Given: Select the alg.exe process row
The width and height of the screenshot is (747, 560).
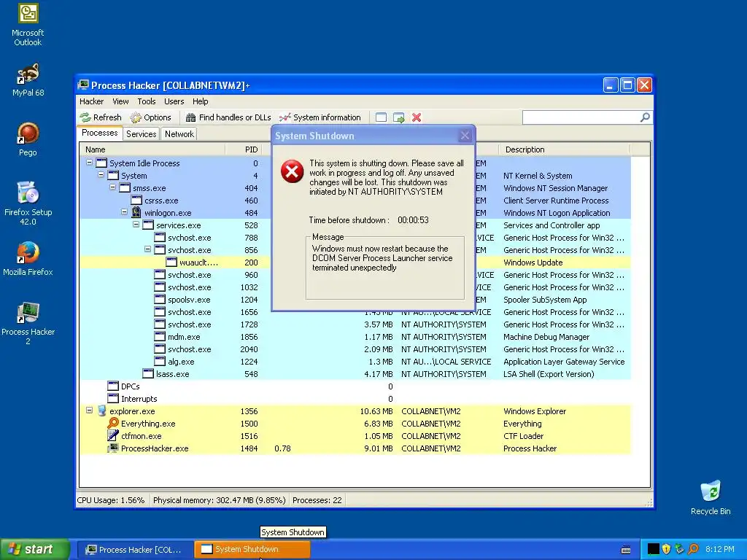Looking at the screenshot, I should click(355, 362).
